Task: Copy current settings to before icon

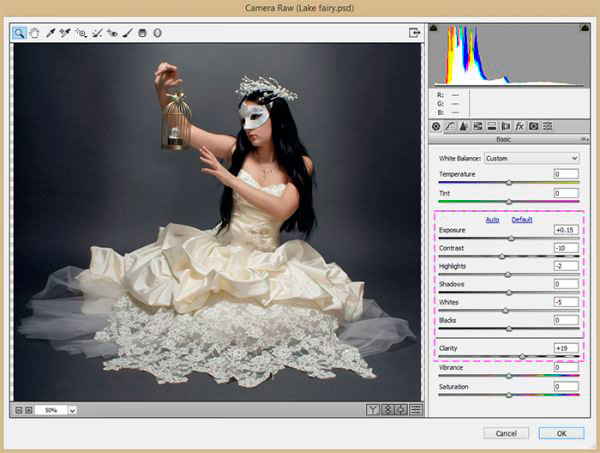Action: pos(401,410)
